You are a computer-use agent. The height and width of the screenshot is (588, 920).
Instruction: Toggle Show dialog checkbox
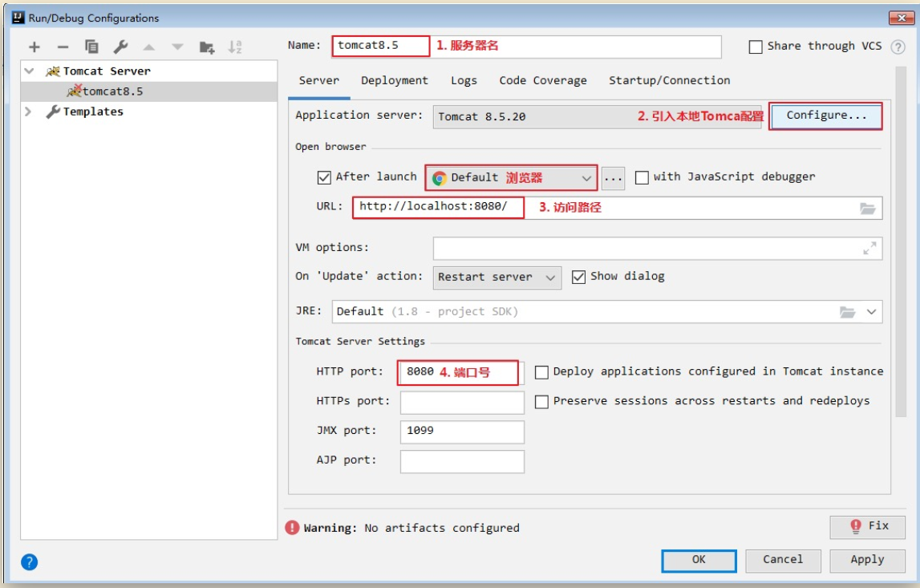coord(578,277)
